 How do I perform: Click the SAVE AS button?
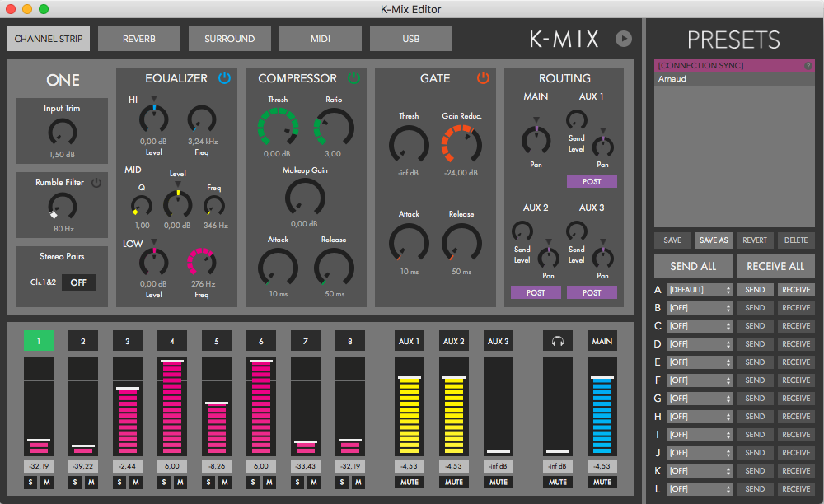(714, 240)
